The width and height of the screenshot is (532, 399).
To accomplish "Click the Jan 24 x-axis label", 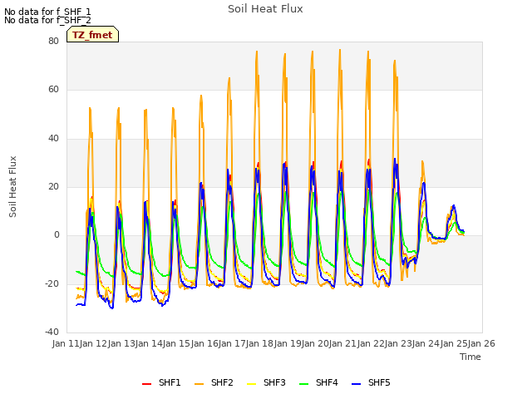I will point(426,343).
